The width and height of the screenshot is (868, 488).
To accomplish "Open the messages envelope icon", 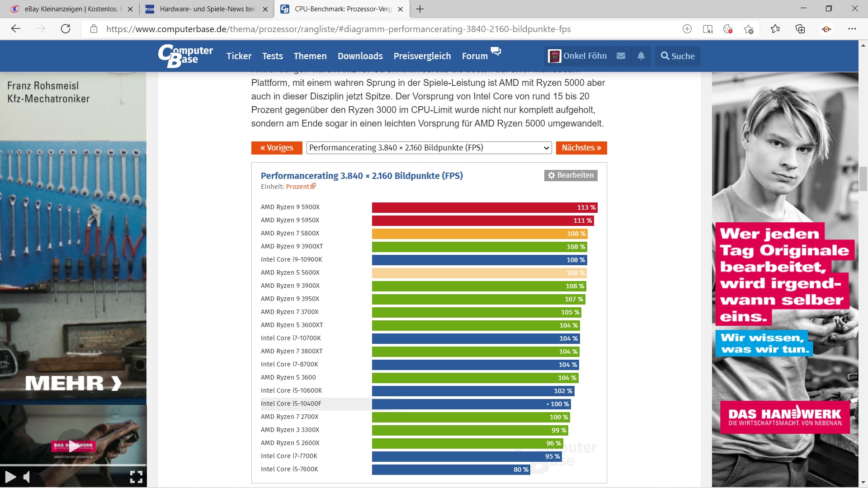I will point(621,56).
